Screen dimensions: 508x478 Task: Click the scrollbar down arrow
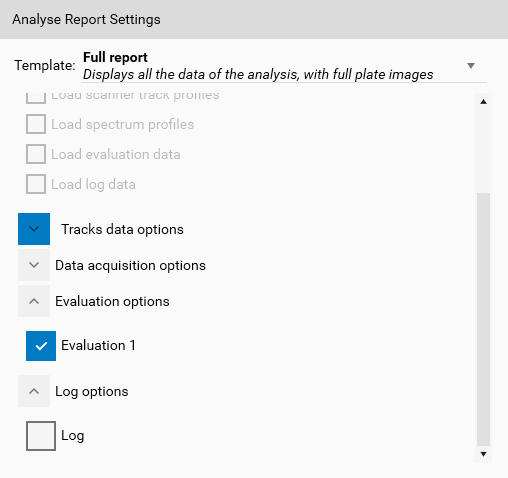pos(483,454)
